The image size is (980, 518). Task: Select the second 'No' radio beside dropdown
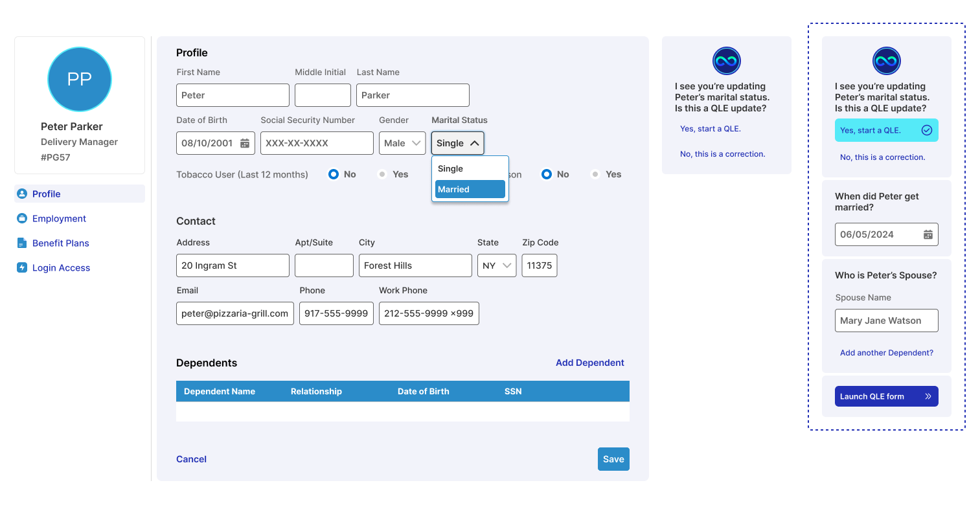pyautogui.click(x=547, y=174)
